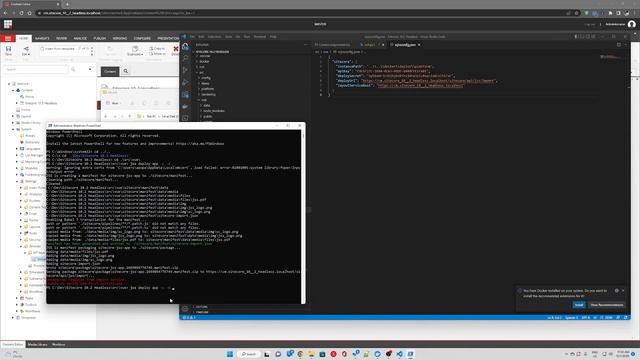
Task: Dismiss the Docker extension notification
Action: point(623,291)
